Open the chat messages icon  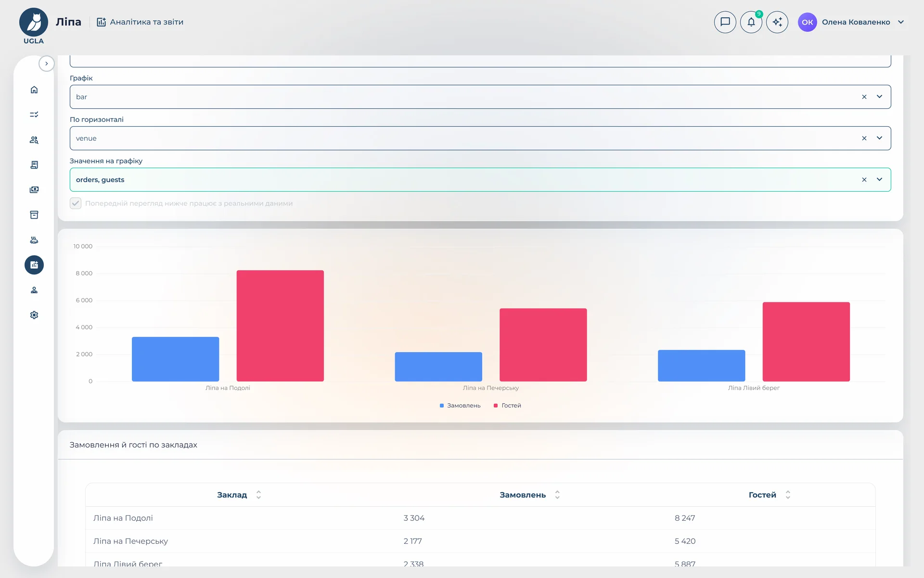725,22
